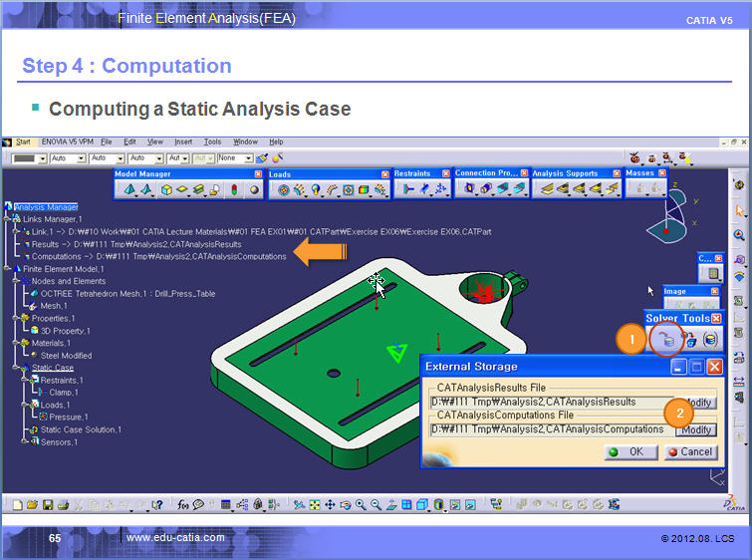Click OK in External Storage dialog

(628, 451)
